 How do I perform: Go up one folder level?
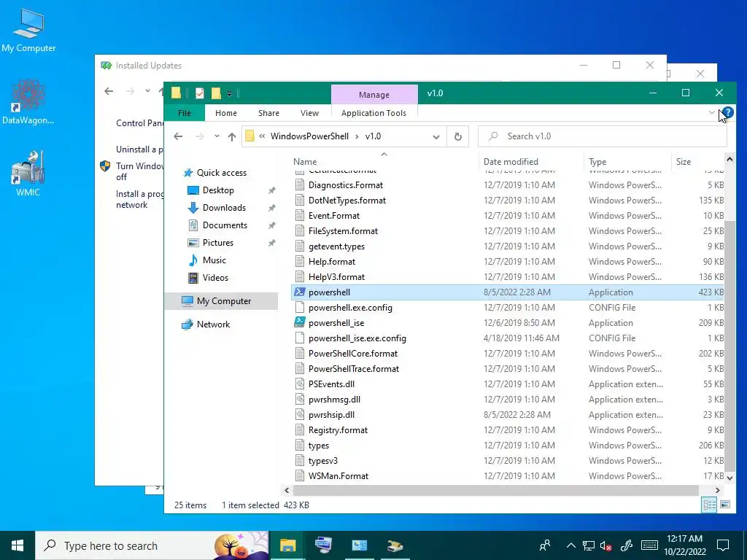(x=232, y=136)
